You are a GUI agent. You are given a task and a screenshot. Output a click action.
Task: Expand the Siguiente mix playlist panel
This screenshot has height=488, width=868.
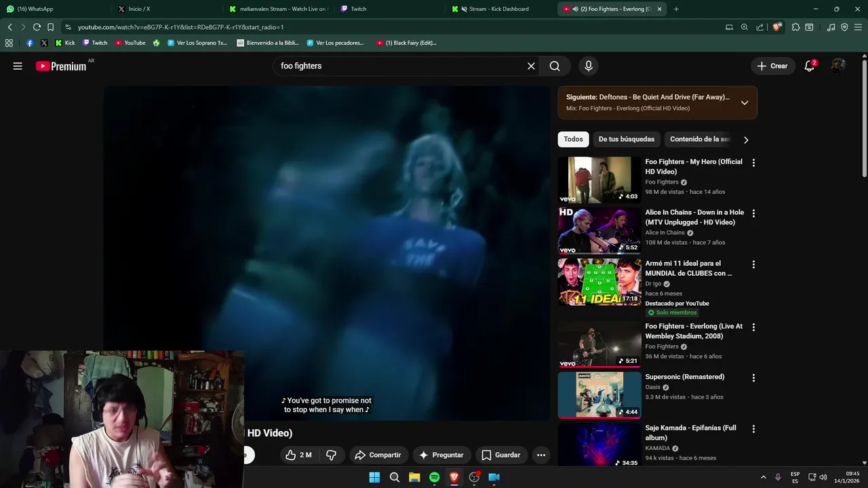click(x=745, y=103)
